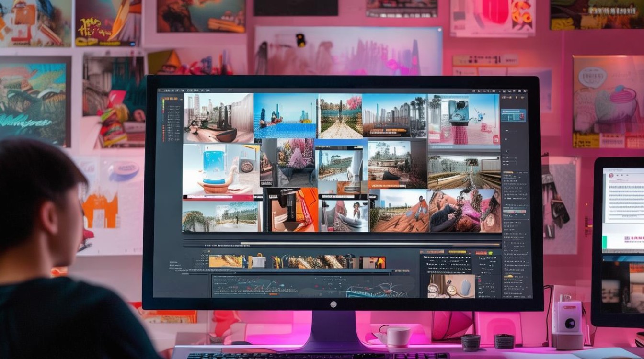Select the blue glass cylinder thumbnail
The height and width of the screenshot is (359, 644).
[x=221, y=169]
